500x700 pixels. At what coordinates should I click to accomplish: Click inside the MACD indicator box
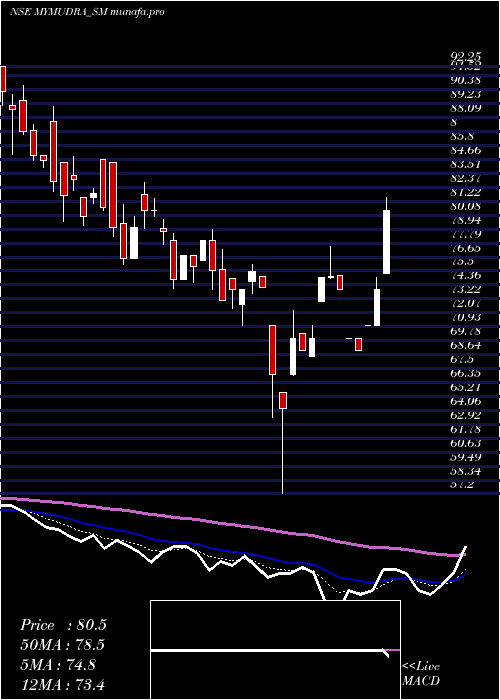coord(275,650)
